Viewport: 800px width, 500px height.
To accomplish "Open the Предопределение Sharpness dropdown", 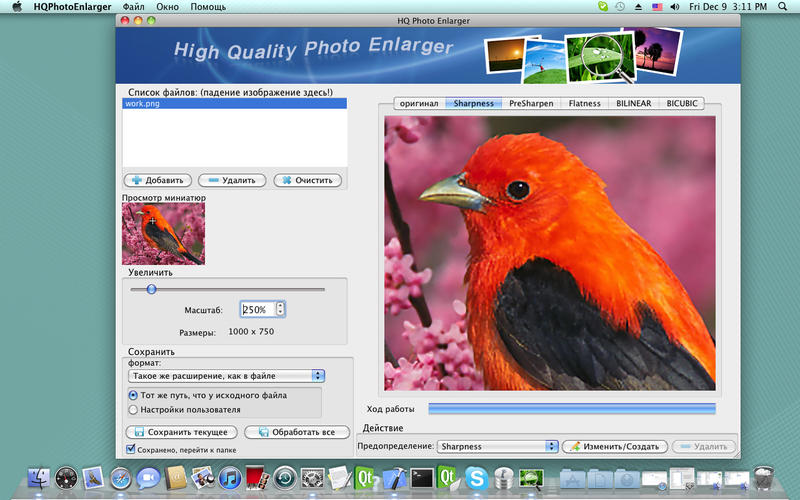I will pos(497,446).
